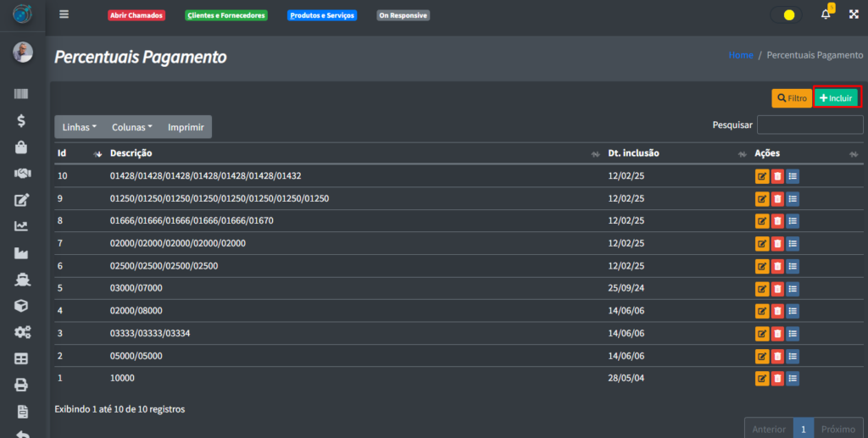Sort the table by Id column

[97, 154]
